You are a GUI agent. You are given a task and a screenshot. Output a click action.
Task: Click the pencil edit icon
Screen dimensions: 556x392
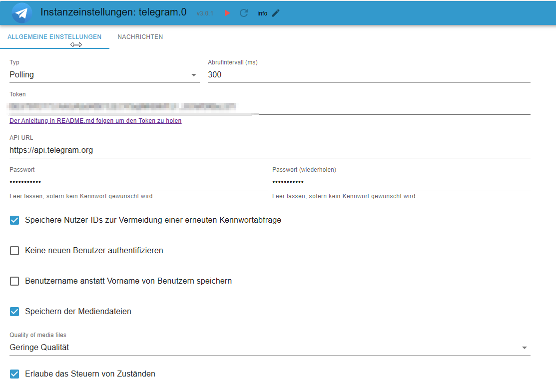pos(276,13)
